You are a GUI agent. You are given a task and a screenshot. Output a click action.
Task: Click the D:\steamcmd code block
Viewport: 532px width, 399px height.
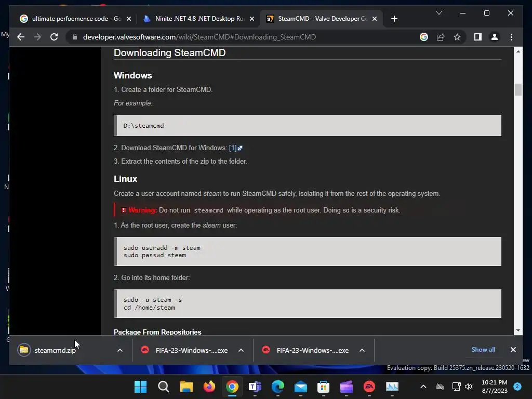coord(308,126)
